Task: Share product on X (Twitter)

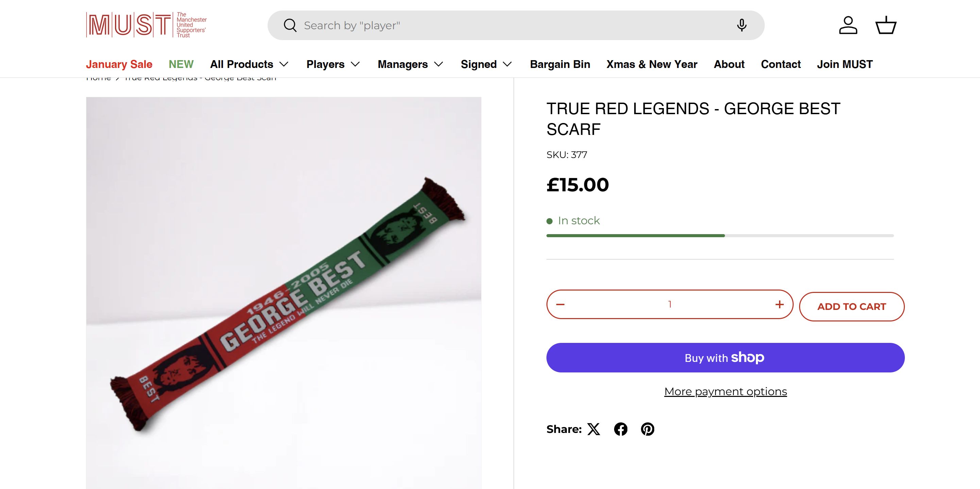Action: point(593,429)
